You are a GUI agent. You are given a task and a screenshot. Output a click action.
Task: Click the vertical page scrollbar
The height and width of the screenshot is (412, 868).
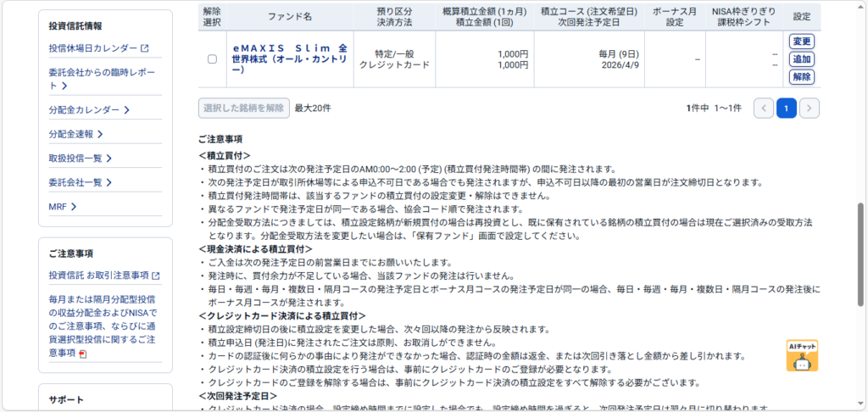[x=861, y=254]
